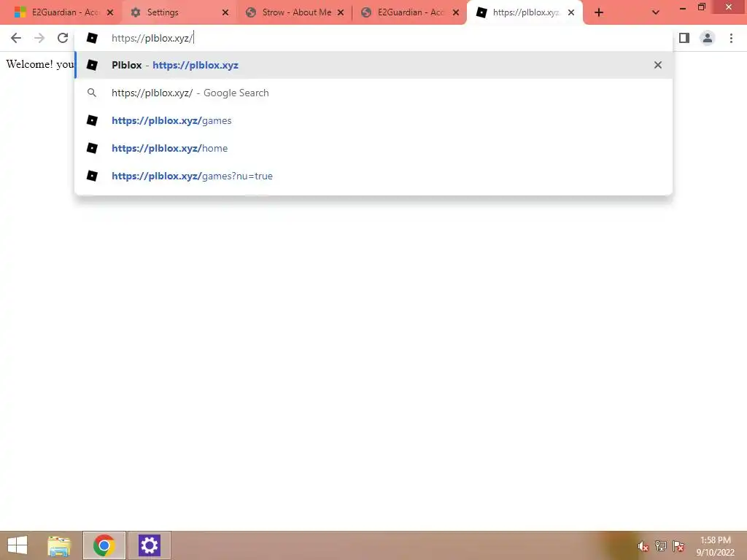Click the Microsoft favicon on first tab
This screenshot has width=747, height=560.
(20, 12)
